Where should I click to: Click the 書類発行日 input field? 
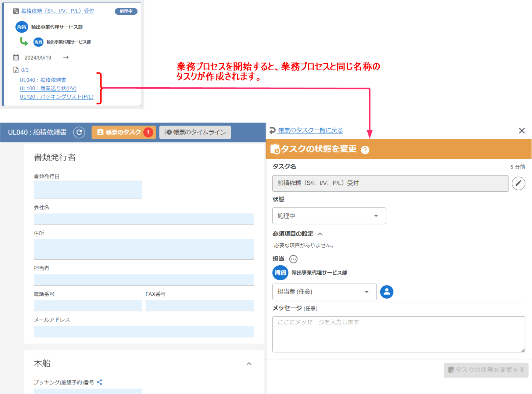(88, 189)
